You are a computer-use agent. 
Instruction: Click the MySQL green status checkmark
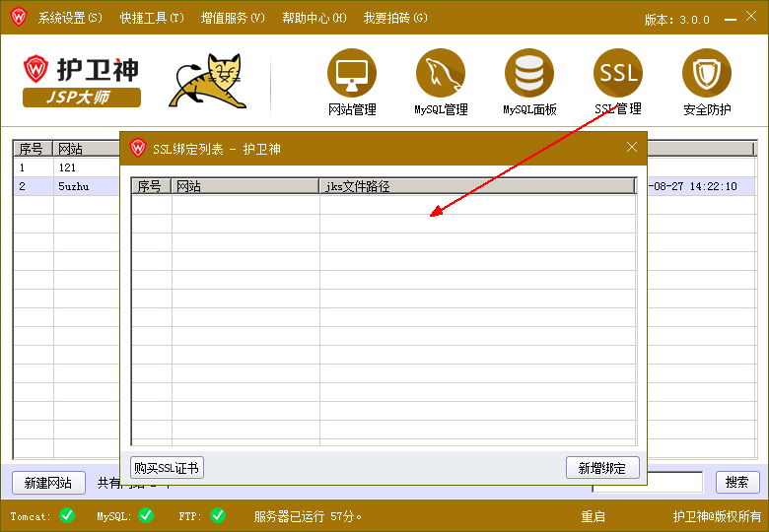pyautogui.click(x=146, y=515)
